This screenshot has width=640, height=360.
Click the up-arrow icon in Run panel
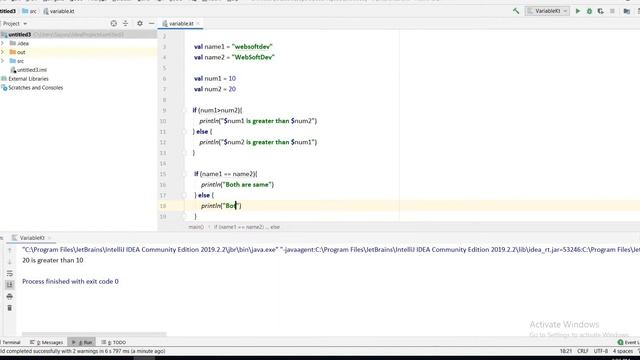click(9, 250)
